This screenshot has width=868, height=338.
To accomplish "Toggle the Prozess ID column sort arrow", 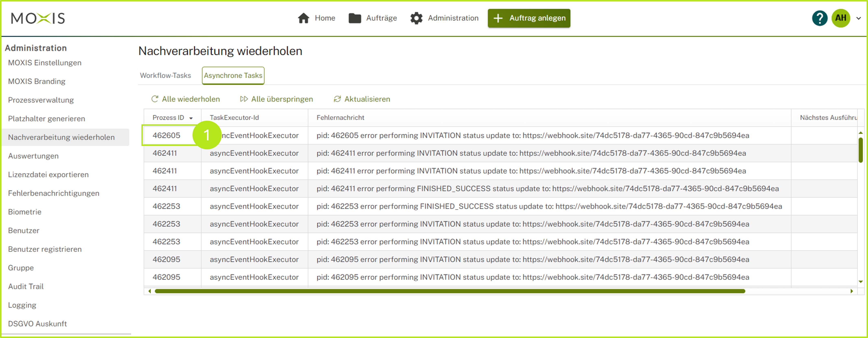I will point(191,118).
